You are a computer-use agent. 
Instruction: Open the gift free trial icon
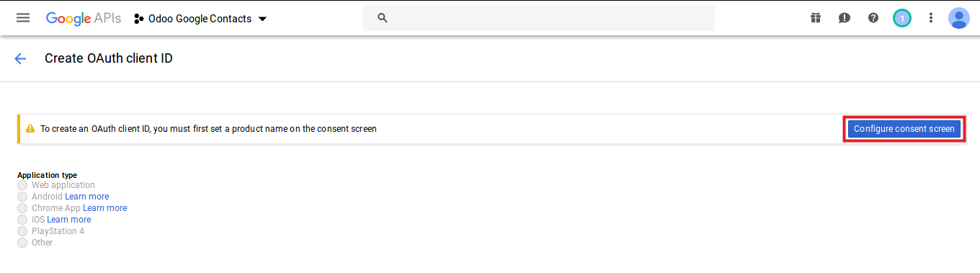[x=816, y=18]
